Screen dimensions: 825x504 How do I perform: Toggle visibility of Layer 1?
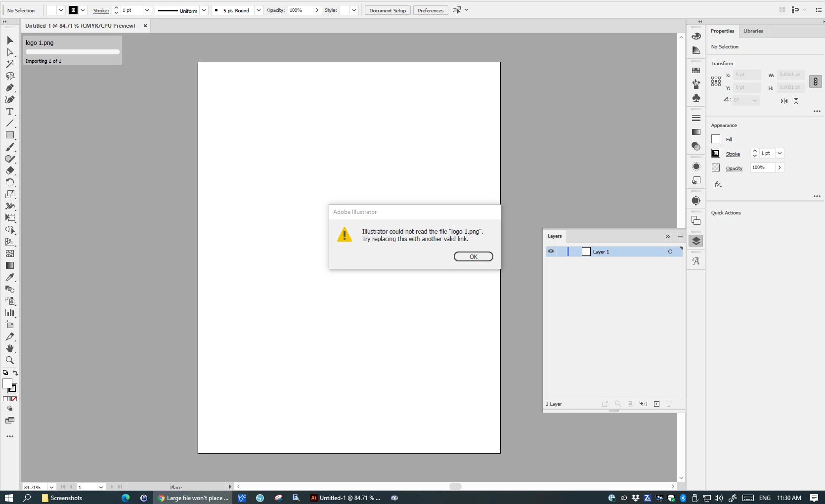[x=551, y=252]
